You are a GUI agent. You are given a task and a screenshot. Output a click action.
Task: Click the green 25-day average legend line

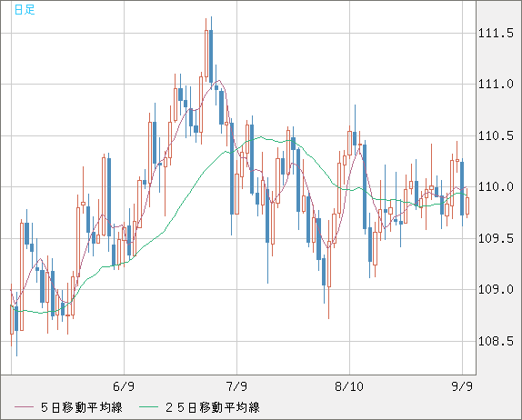(x=148, y=407)
